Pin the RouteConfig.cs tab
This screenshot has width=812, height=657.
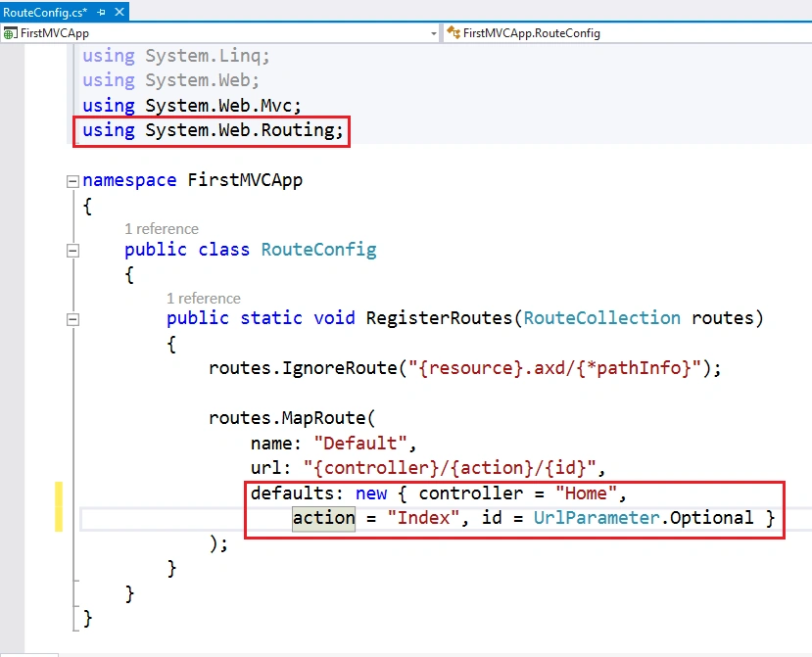(102, 12)
